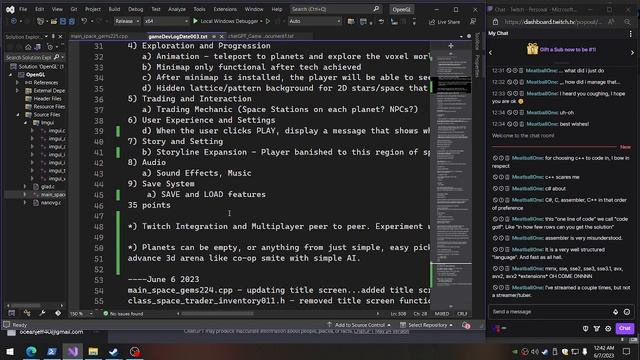
Task: Click the code minimap overview
Action: pyautogui.click(x=451, y=180)
